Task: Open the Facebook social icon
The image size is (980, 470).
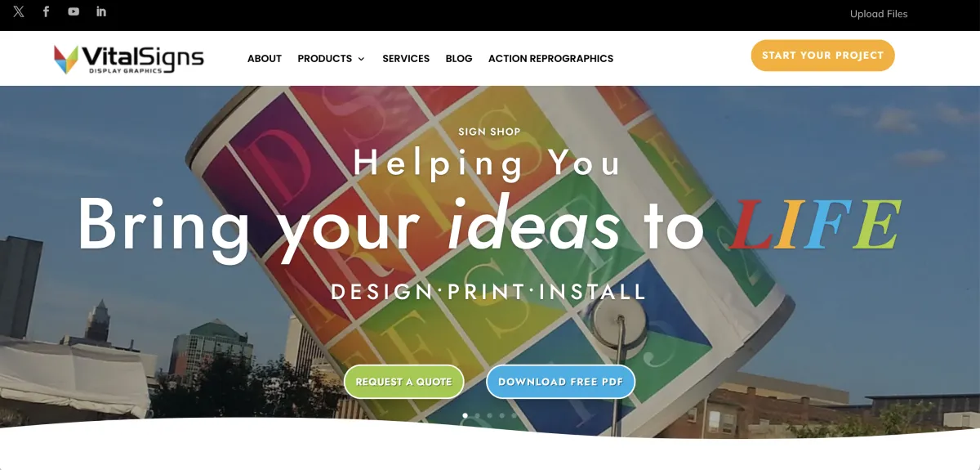Action: pos(46,11)
